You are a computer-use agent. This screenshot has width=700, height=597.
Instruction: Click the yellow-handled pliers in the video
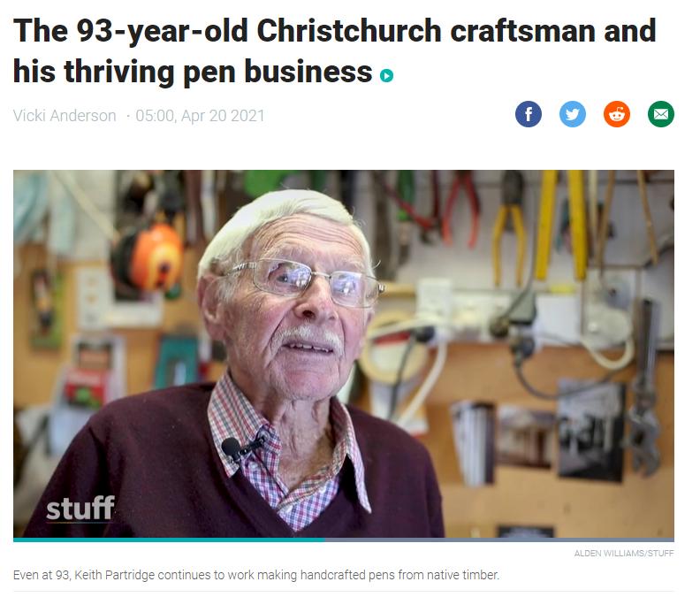(x=510, y=230)
